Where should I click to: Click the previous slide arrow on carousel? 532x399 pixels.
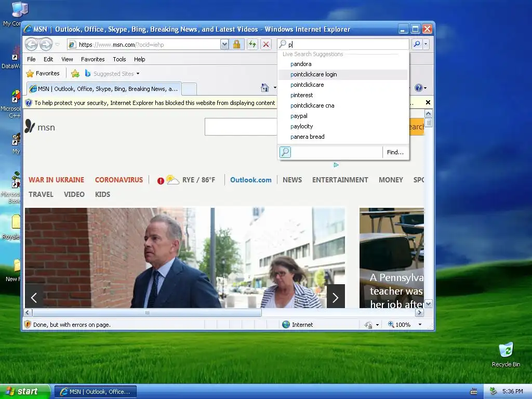click(34, 298)
